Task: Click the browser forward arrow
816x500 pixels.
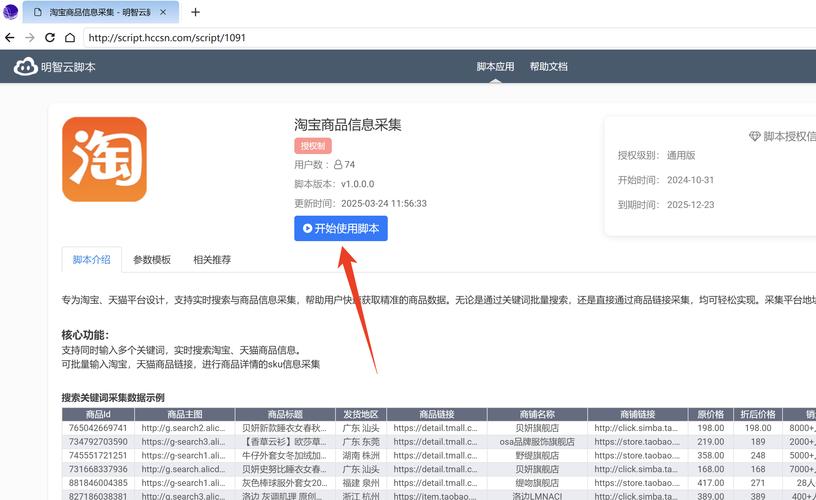Action: 30,38
